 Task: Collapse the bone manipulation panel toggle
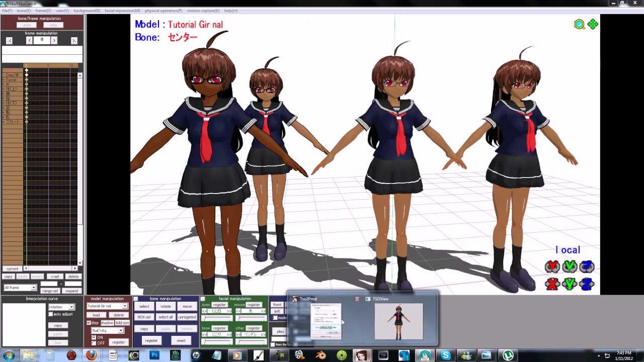(136, 299)
